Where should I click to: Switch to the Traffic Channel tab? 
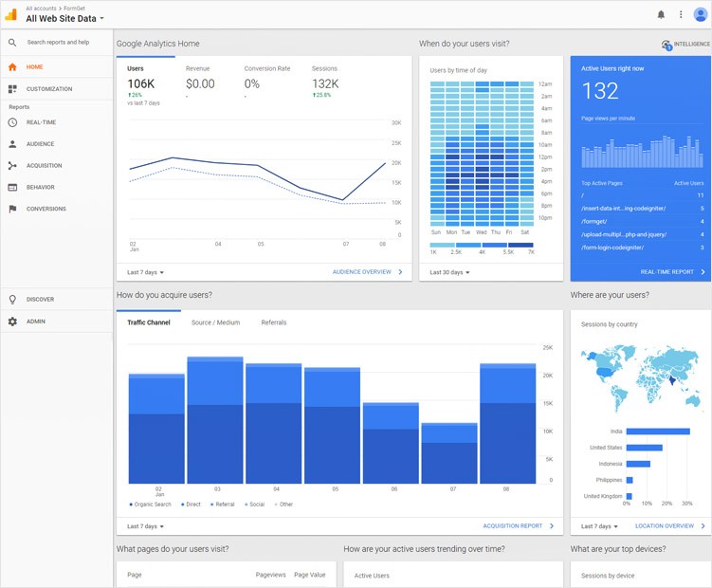149,322
